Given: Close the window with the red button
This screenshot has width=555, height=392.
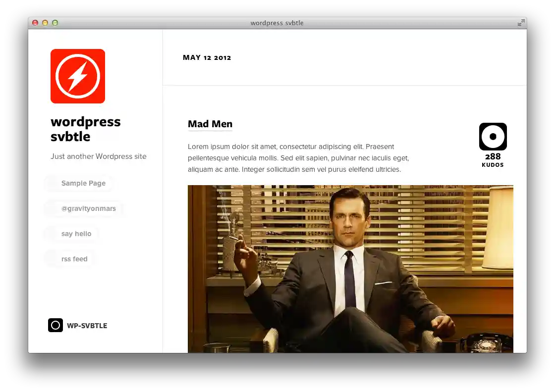Looking at the screenshot, I should 35,23.
